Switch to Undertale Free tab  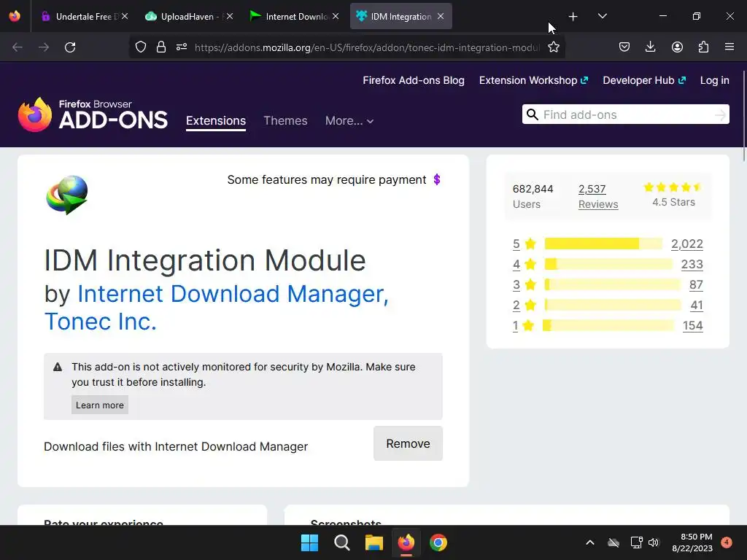tap(84, 17)
